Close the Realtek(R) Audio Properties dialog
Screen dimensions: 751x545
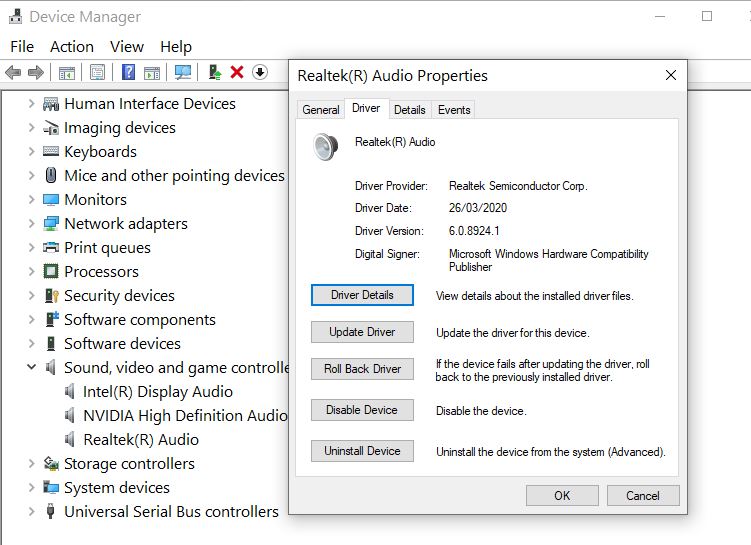(x=671, y=75)
